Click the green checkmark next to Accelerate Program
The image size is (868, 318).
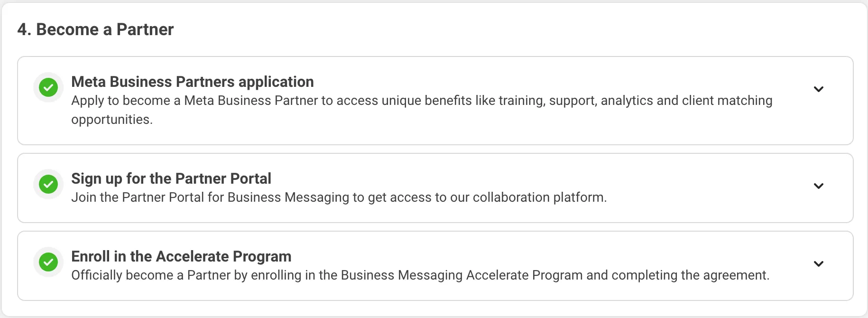(48, 262)
